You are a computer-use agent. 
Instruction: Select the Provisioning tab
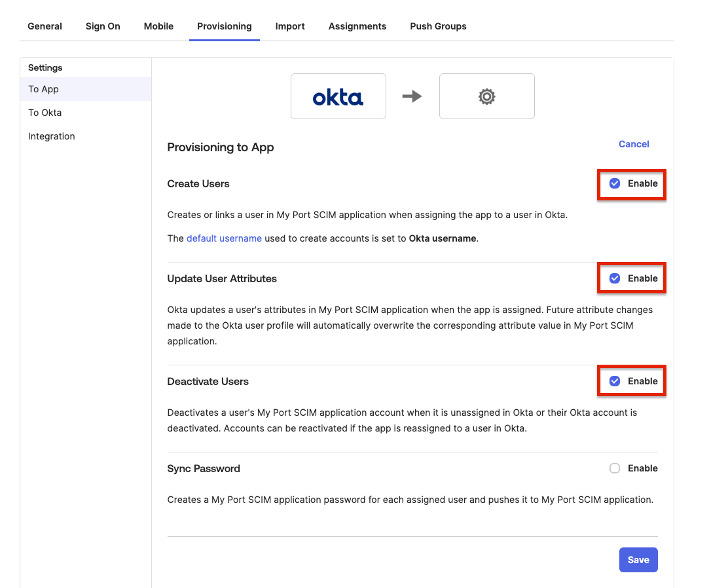click(x=225, y=26)
